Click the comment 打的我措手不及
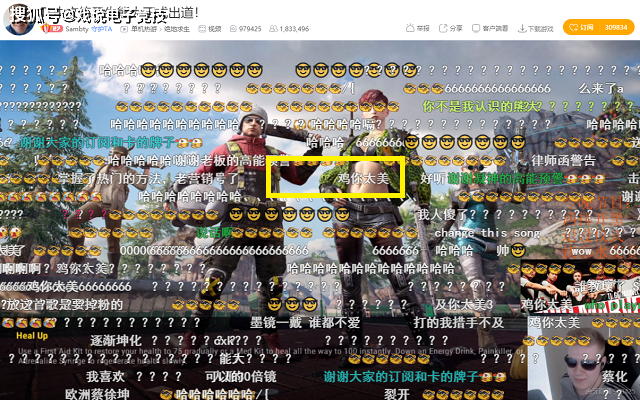 (459, 323)
